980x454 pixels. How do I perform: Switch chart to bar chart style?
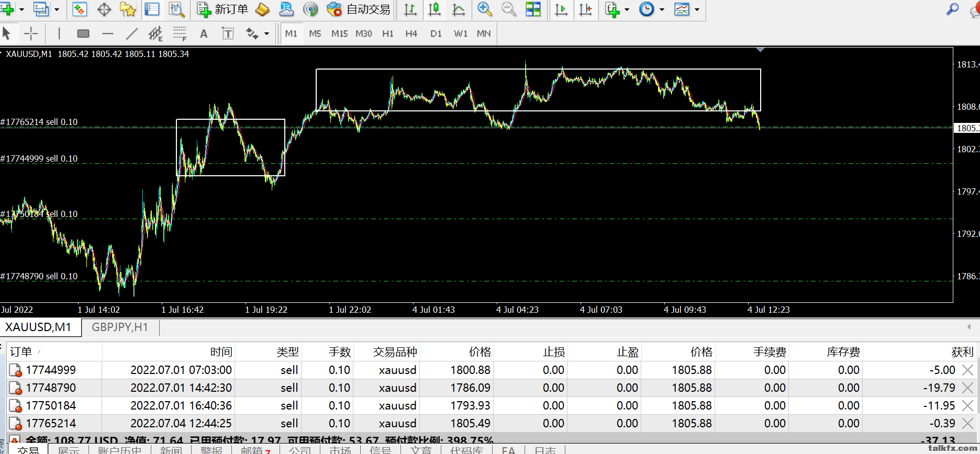tap(410, 9)
